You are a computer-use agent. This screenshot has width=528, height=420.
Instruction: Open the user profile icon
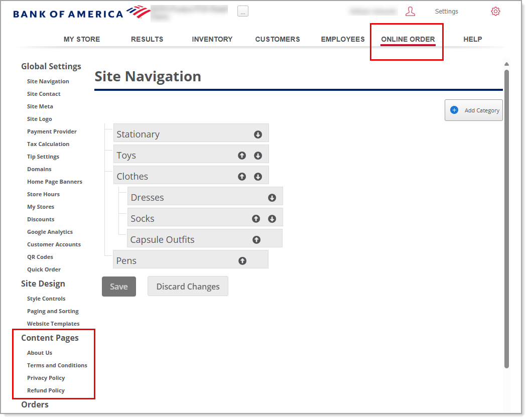[410, 12]
